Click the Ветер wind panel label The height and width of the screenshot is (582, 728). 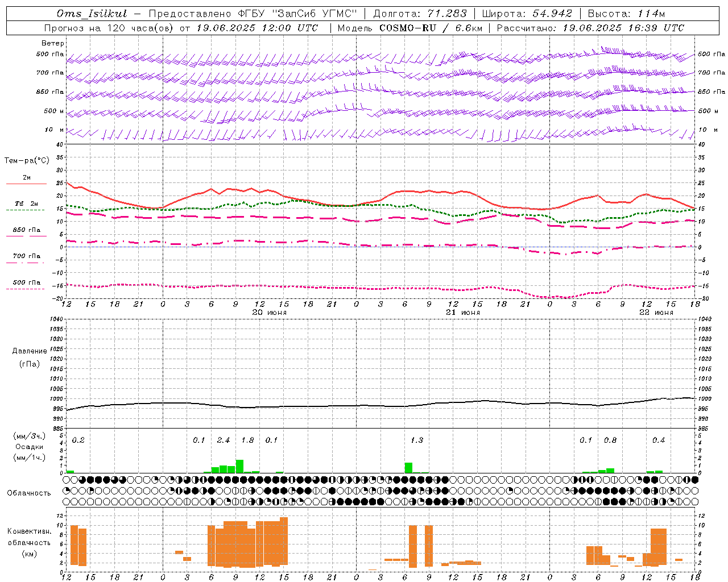coord(53,43)
